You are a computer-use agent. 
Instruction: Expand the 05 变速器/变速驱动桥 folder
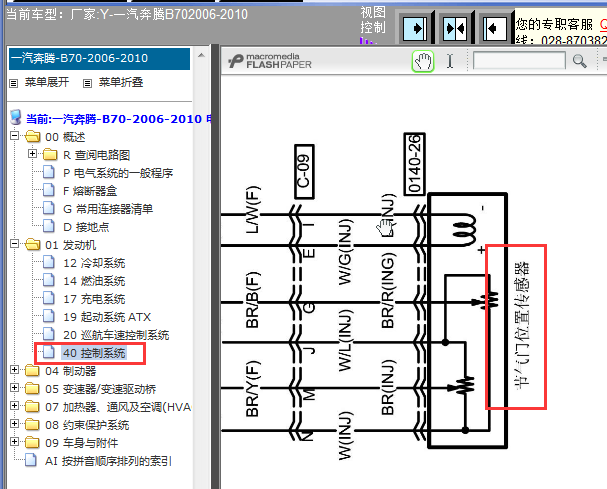[14, 388]
